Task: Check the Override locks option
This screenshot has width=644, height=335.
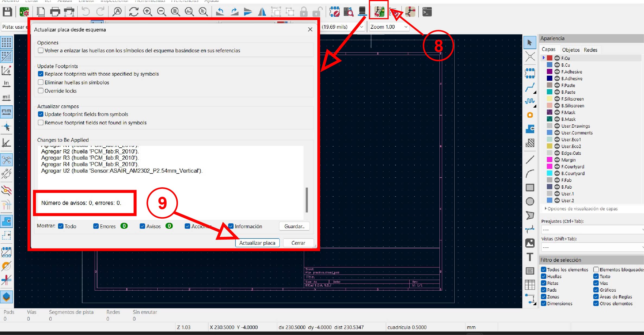Action: pyautogui.click(x=41, y=91)
